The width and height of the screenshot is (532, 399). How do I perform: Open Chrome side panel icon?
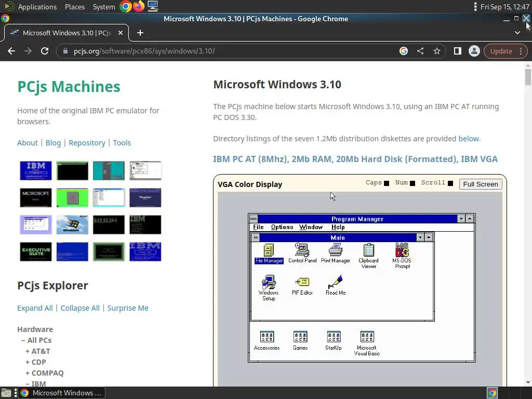click(x=457, y=51)
